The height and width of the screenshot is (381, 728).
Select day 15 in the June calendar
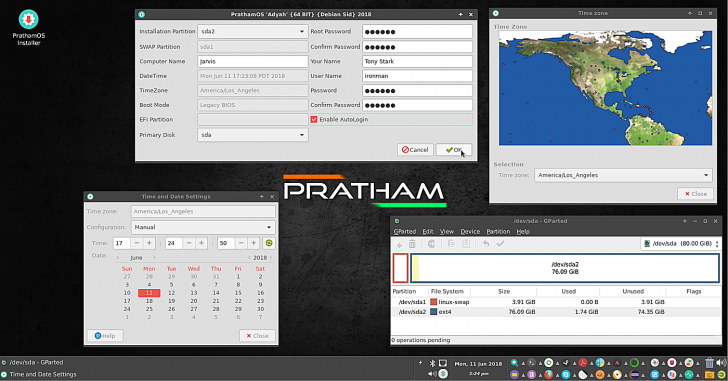point(238,293)
